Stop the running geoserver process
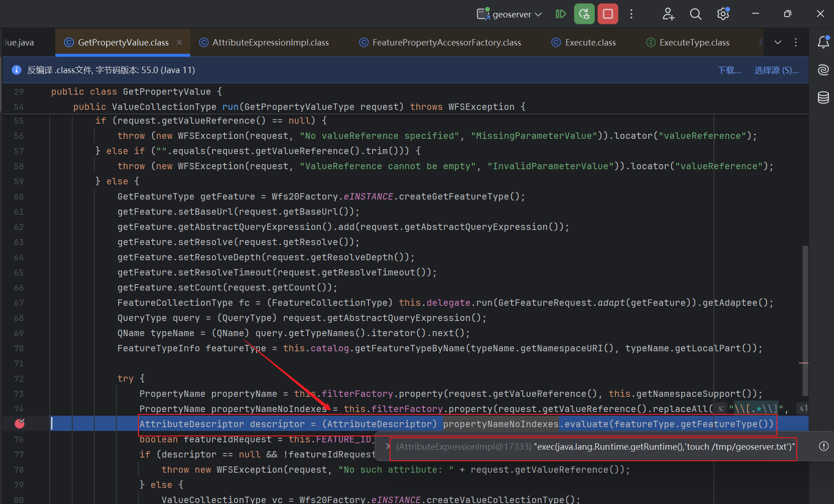Image resolution: width=834 pixels, height=504 pixels. (x=608, y=14)
